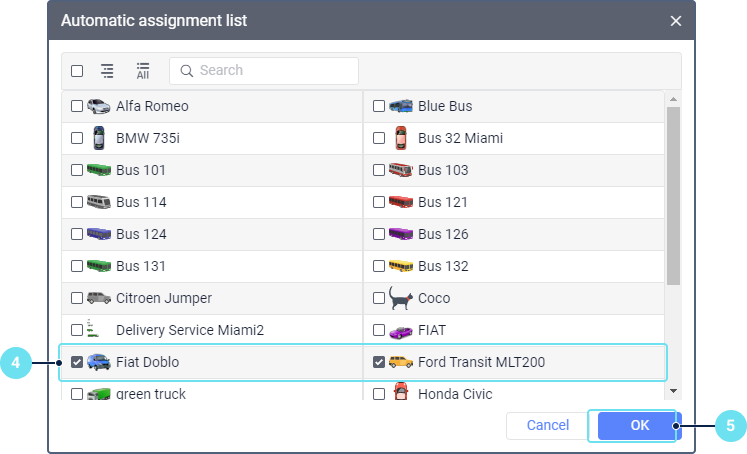
Task: Click the grouped list view icon
Action: pos(107,71)
